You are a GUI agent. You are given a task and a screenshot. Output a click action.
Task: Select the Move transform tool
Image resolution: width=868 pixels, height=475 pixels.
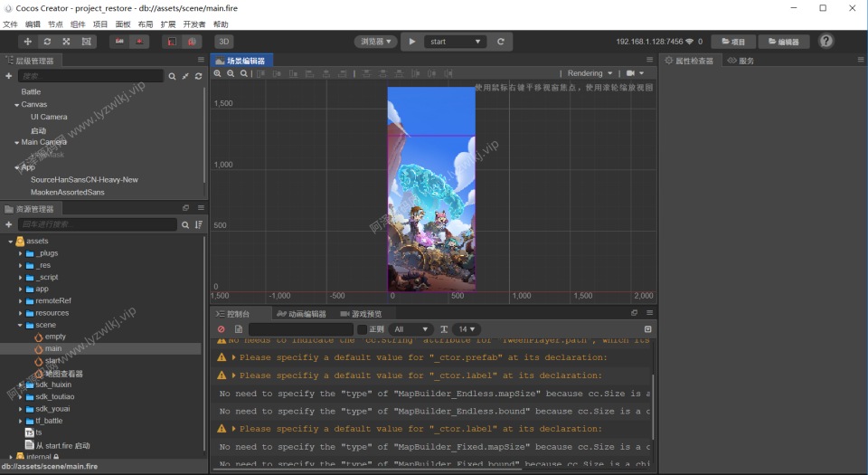tap(27, 42)
